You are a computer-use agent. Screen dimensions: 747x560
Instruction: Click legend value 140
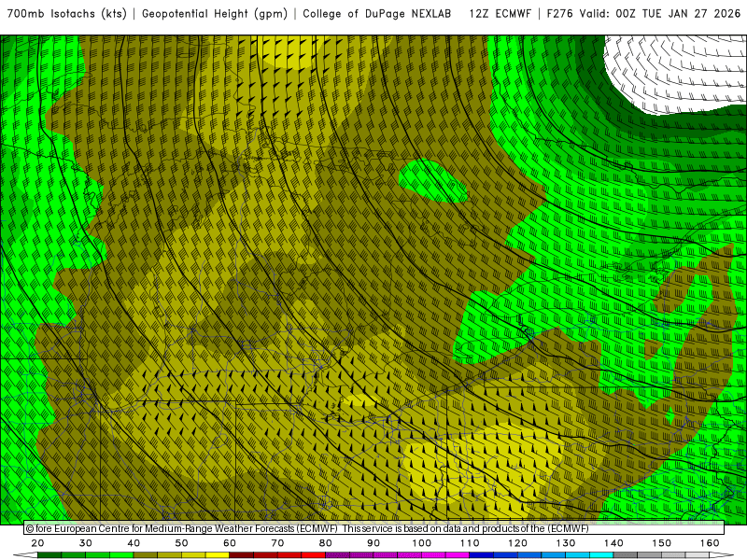click(x=613, y=543)
